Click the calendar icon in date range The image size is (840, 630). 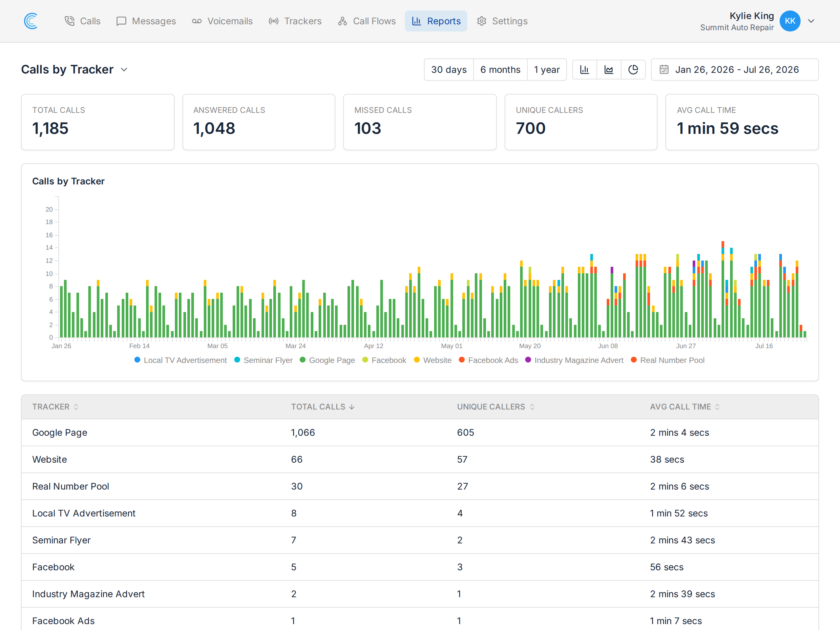[664, 70]
